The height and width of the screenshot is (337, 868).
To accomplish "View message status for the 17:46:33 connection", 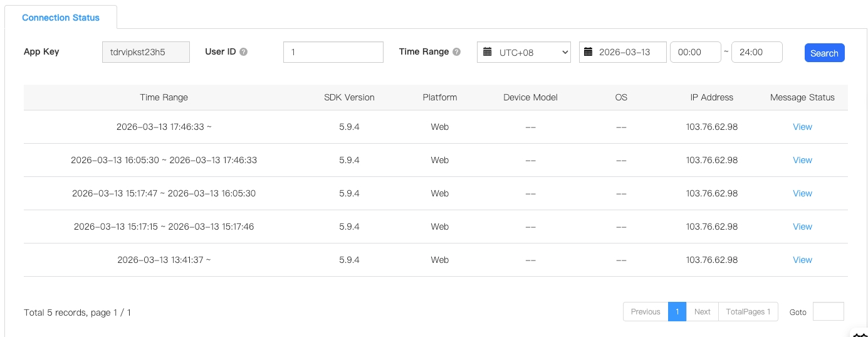I will click(x=802, y=127).
